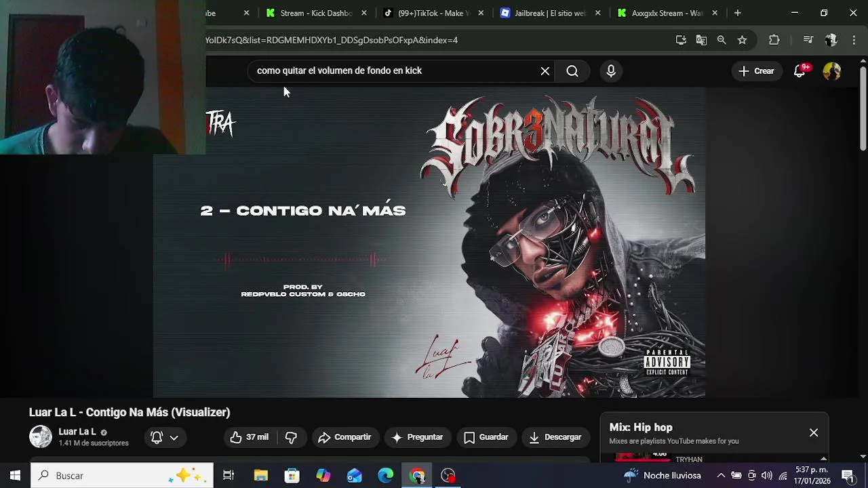Click the Mix: Hip hop playlist title
The width and height of the screenshot is (868, 488).
pyautogui.click(x=641, y=427)
